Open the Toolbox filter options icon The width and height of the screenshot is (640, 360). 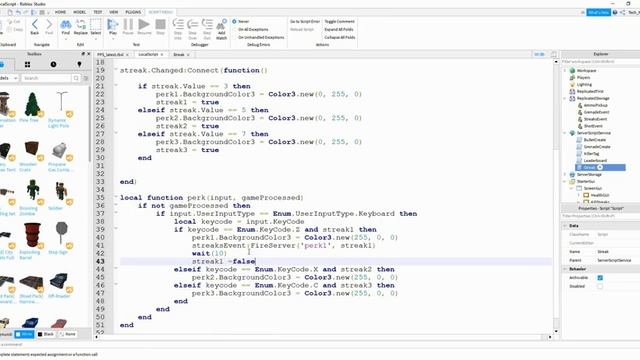point(86,78)
